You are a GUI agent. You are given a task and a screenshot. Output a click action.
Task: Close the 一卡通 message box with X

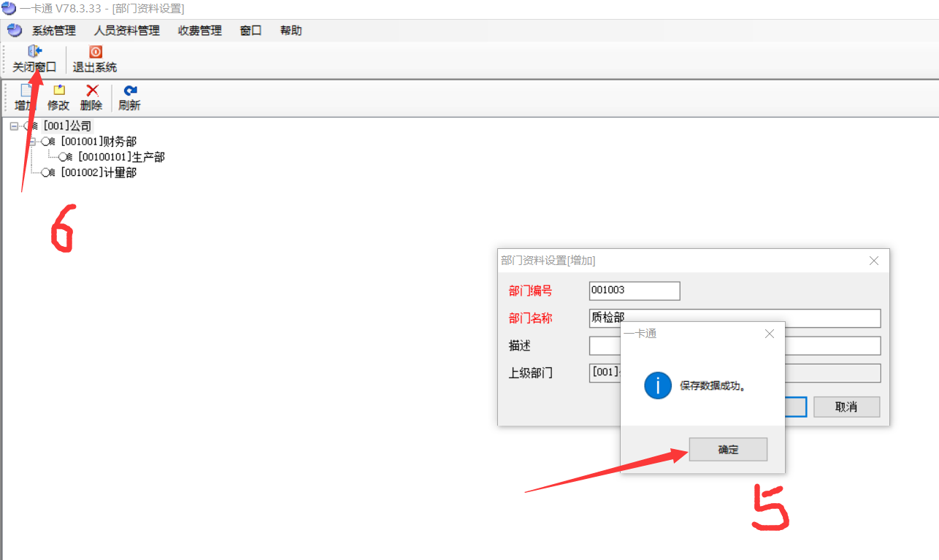click(769, 334)
